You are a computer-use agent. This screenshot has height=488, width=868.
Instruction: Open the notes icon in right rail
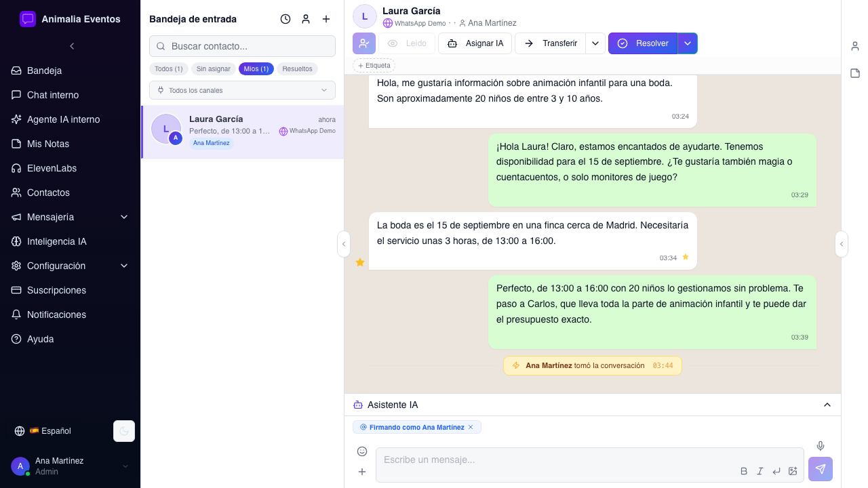(855, 73)
